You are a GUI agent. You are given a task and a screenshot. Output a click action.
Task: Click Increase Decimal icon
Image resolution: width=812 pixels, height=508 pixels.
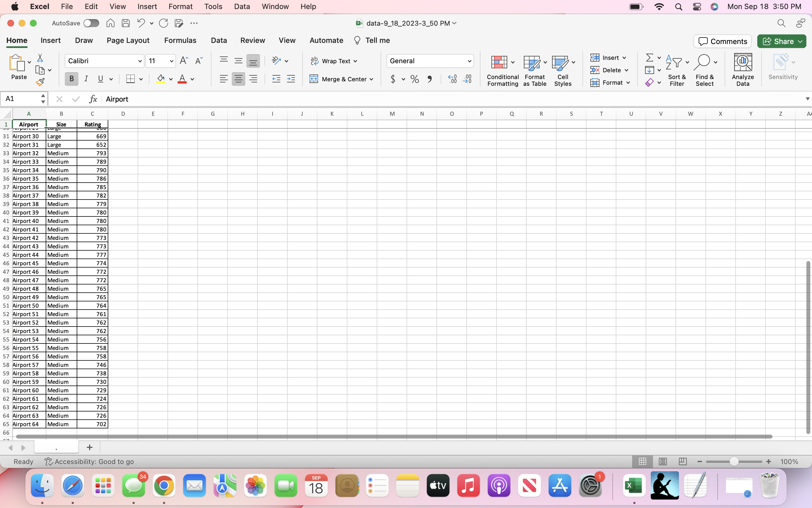pos(452,79)
